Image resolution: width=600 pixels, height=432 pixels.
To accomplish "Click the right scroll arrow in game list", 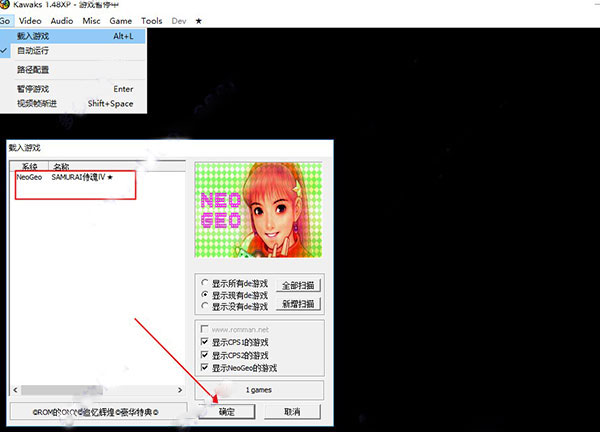I will 180,390.
